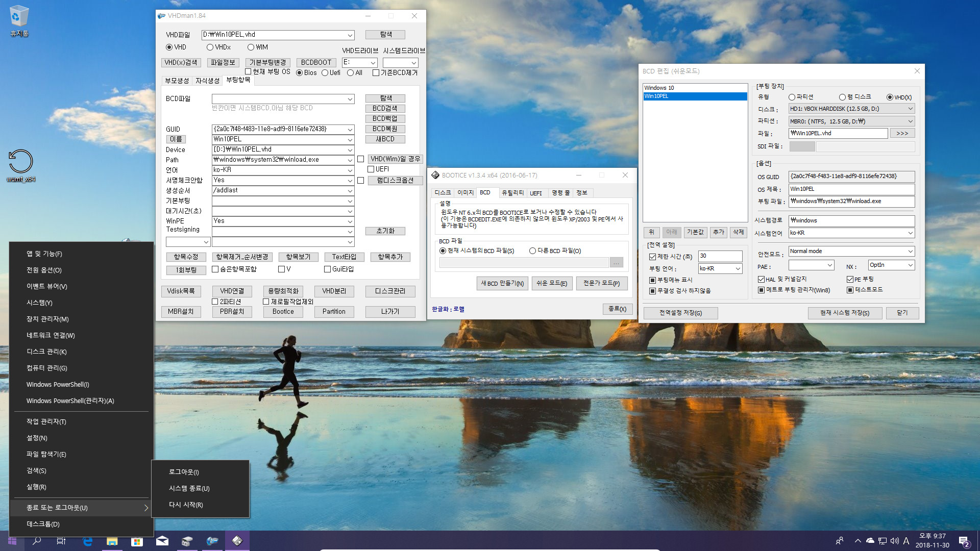Image resolution: width=980 pixels, height=551 pixels.
Task: Choose '장치 관리자(M)' from the context menu
Action: [x=82, y=319]
